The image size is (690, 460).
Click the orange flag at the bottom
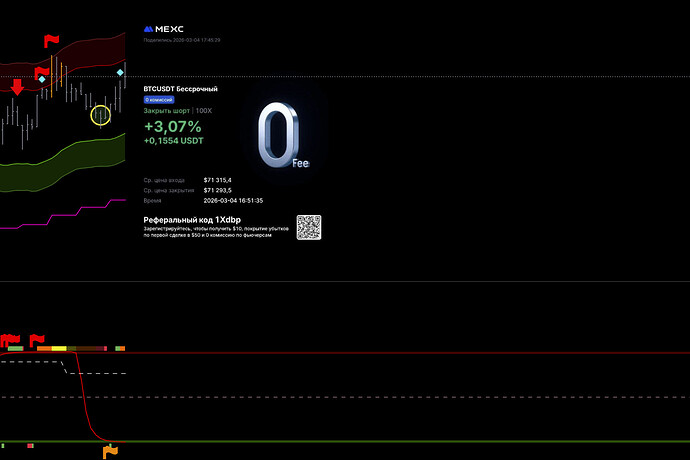pos(110,451)
